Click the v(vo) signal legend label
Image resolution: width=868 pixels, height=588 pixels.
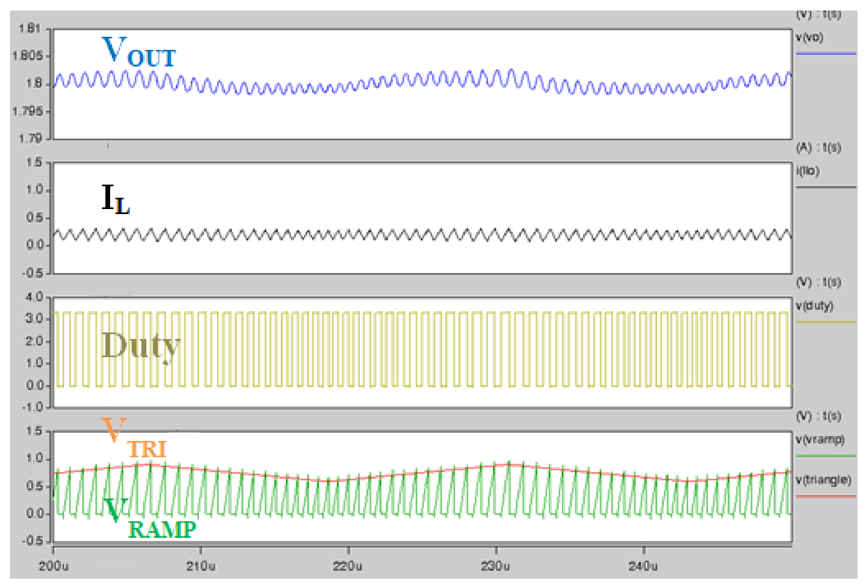point(809,38)
